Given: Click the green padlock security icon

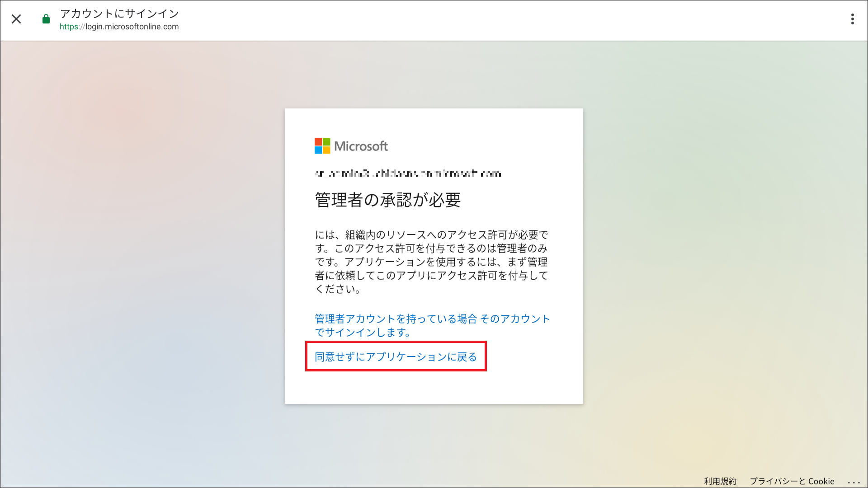Looking at the screenshot, I should tap(46, 19).
